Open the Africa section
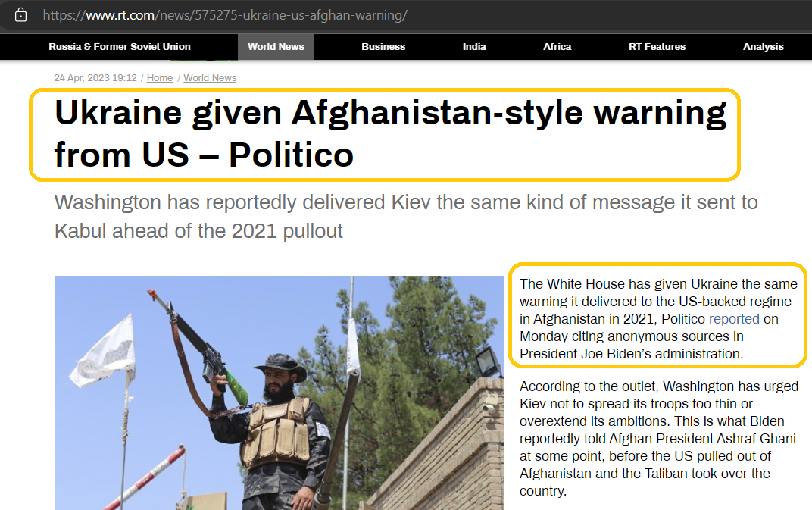The width and height of the screenshot is (812, 510). click(x=557, y=47)
